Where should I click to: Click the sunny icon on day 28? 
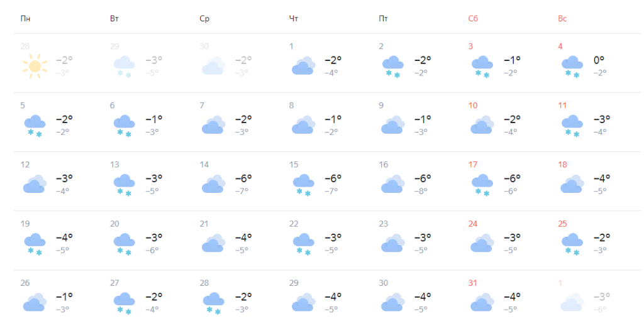tap(34, 65)
